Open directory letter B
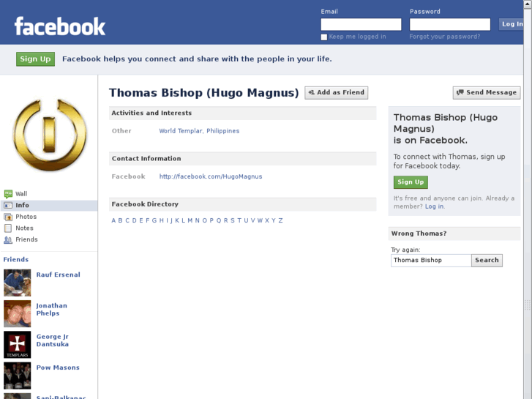The width and height of the screenshot is (532, 399). (x=120, y=220)
